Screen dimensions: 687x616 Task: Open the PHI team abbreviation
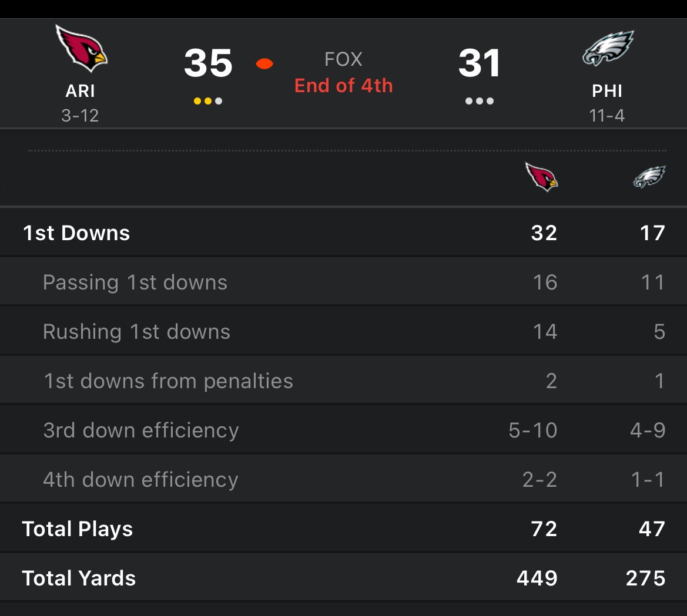click(607, 91)
